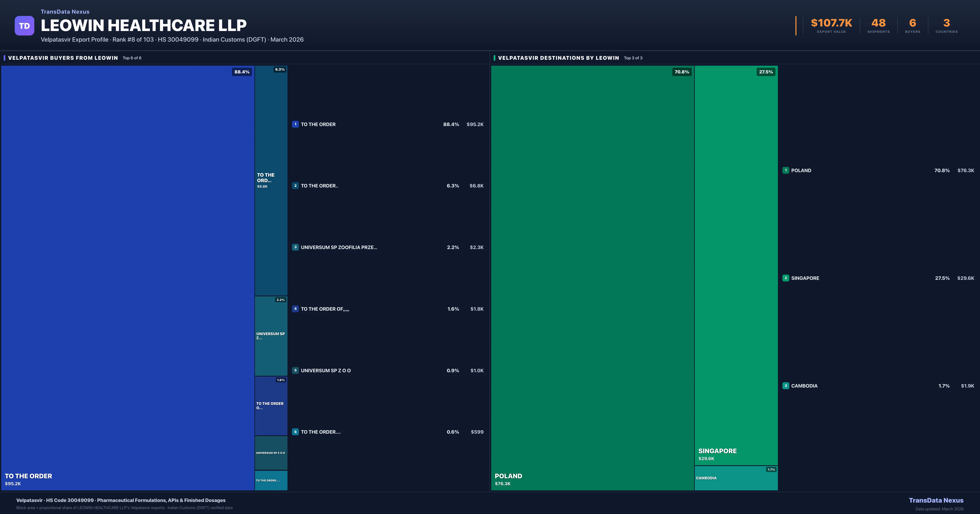Select the numbered badge 1 beside TO THE ORDER
The width and height of the screenshot is (980, 514).
click(x=296, y=124)
